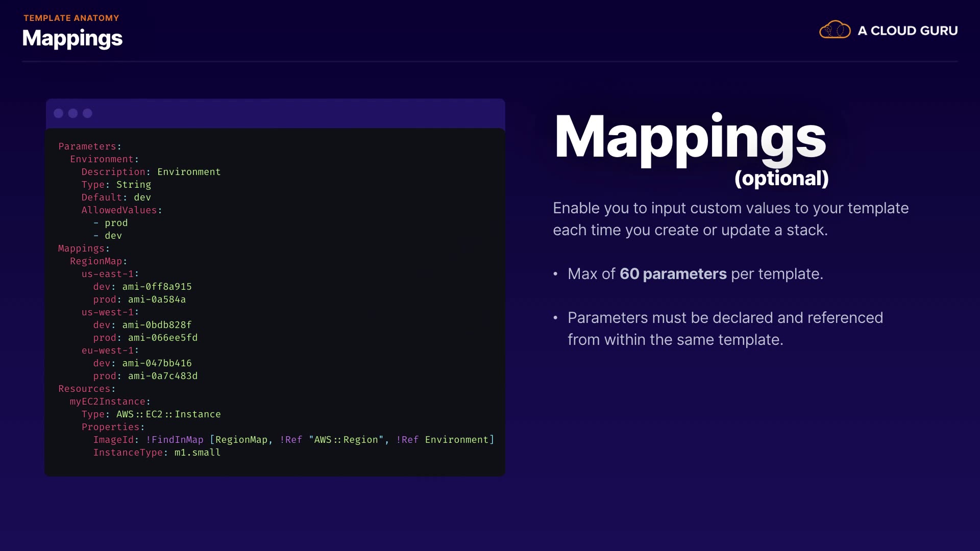Click the middle window dot in code panel
980x551 pixels.
(73, 113)
